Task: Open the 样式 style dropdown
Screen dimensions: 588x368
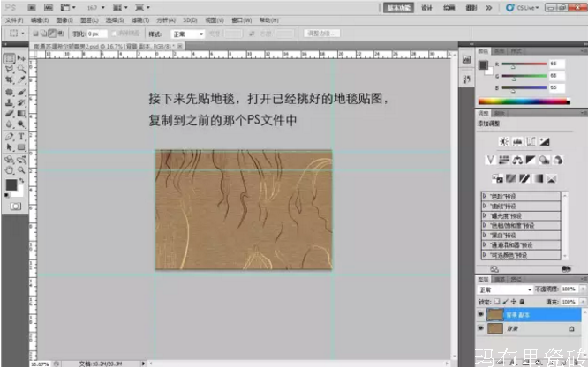Action: click(x=188, y=34)
